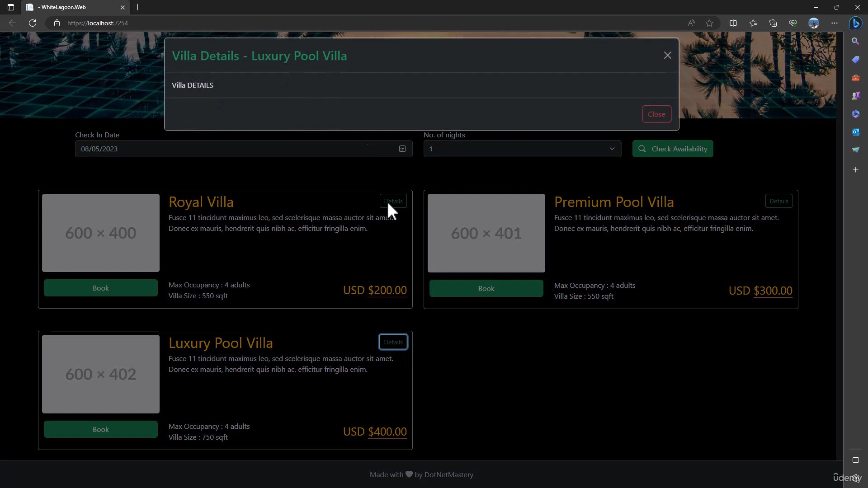Screen dimensions: 868x488
Task: Open the sidebar Games chess icon
Action: coord(855,96)
